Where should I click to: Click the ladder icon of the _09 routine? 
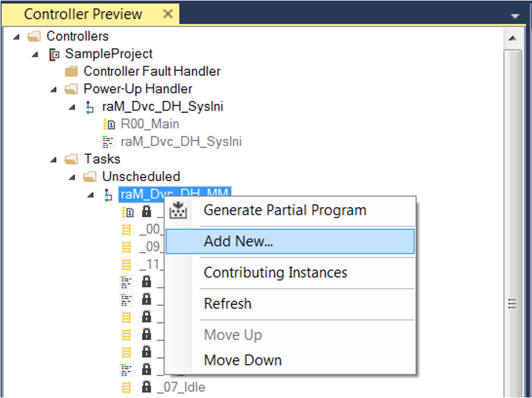point(126,247)
